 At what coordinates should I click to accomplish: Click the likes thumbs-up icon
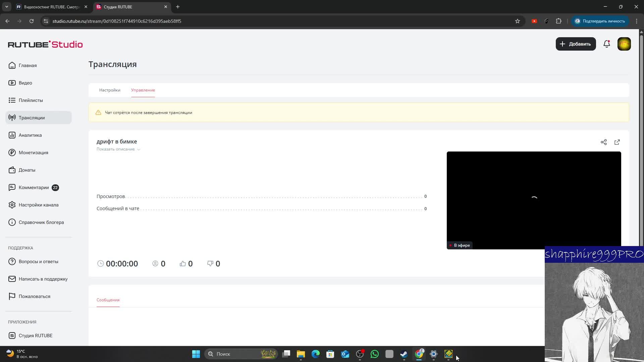pyautogui.click(x=183, y=263)
